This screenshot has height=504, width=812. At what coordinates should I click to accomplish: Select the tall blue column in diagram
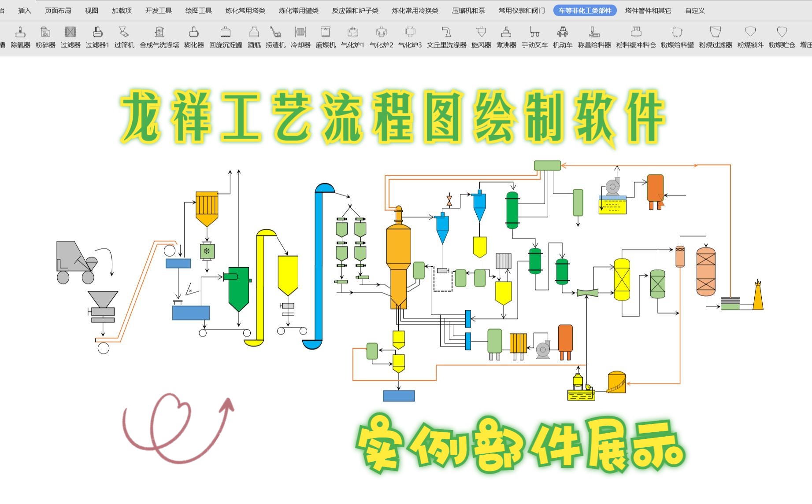tap(319, 266)
